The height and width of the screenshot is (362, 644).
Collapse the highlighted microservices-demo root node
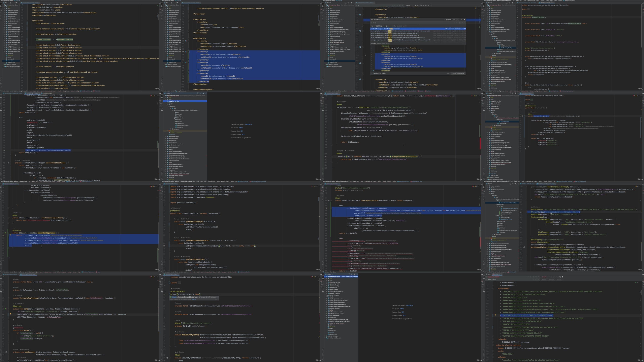[325, 277]
